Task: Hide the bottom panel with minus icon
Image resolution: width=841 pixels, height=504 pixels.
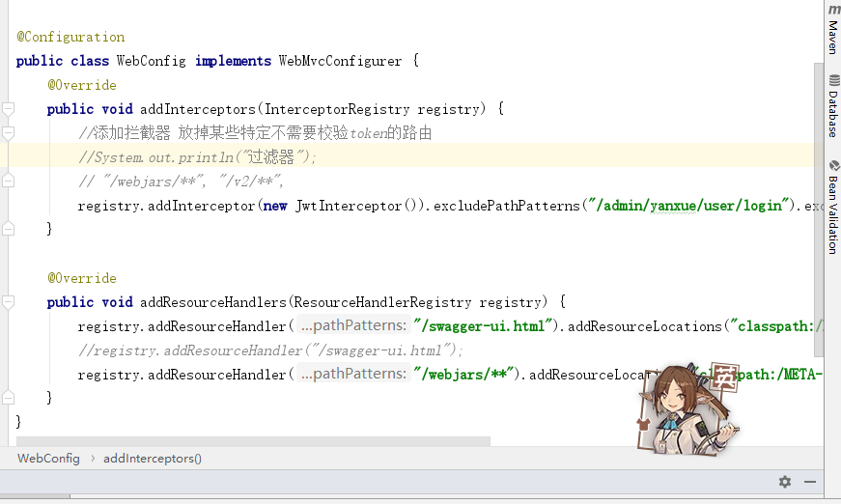Action: tap(810, 482)
